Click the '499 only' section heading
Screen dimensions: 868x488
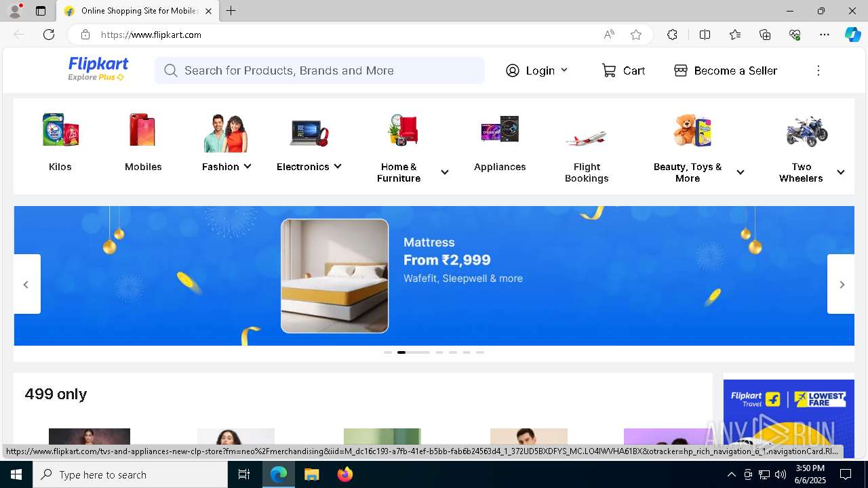pyautogui.click(x=56, y=394)
